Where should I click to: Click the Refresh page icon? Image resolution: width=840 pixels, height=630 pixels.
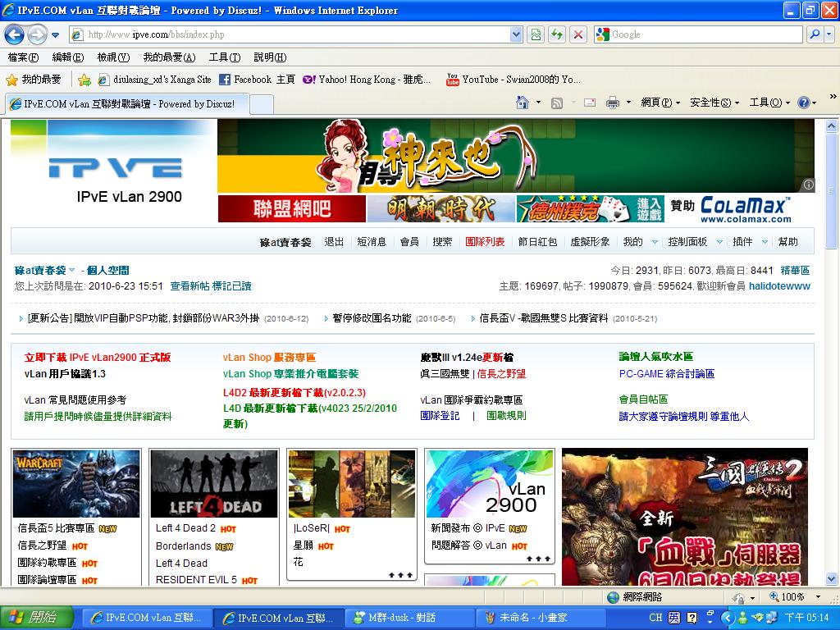click(x=558, y=34)
